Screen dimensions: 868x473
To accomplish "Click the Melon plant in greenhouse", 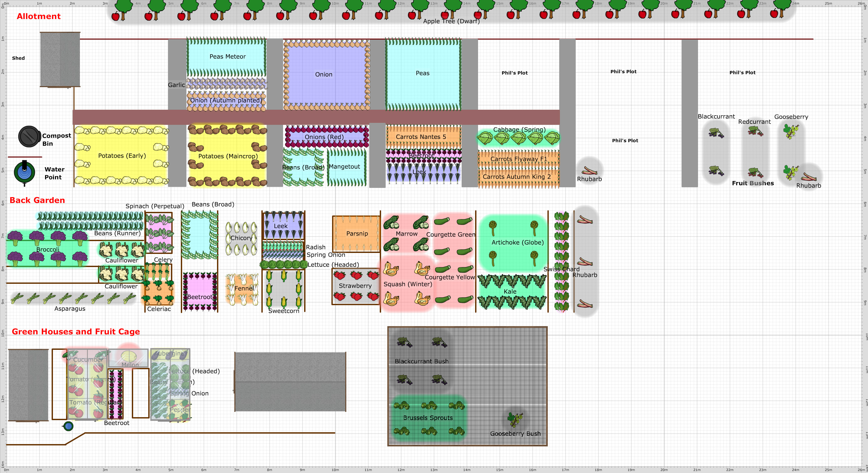I will click(x=128, y=356).
